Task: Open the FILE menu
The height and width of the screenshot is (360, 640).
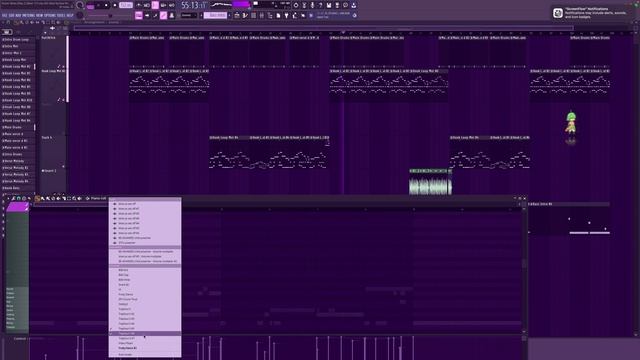Action: pos(4,16)
